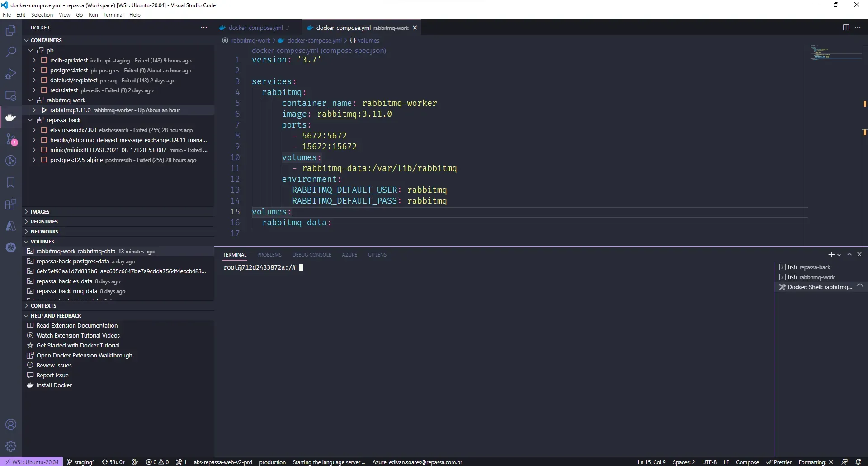The image size is (868, 466).
Task: Close the rabbitmq-work docker-compose.yml tab
Action: pyautogui.click(x=415, y=28)
